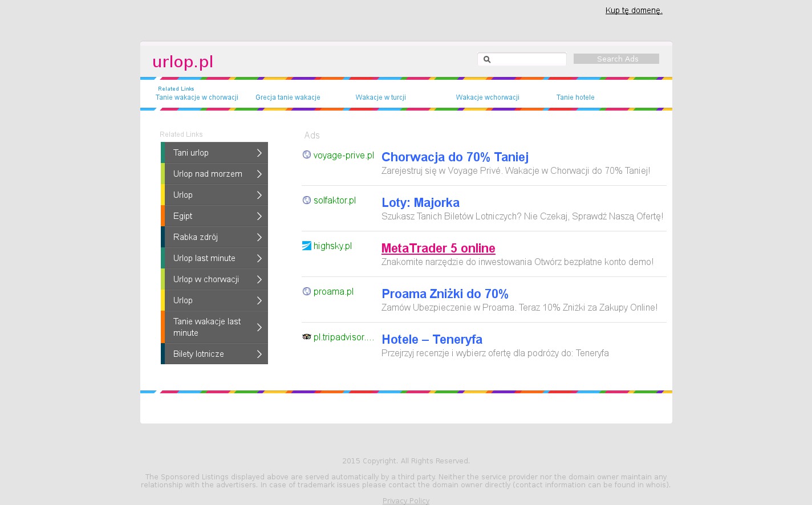This screenshot has width=812, height=505.
Task: Click the TripAdvisor owl icon
Action: tap(307, 337)
